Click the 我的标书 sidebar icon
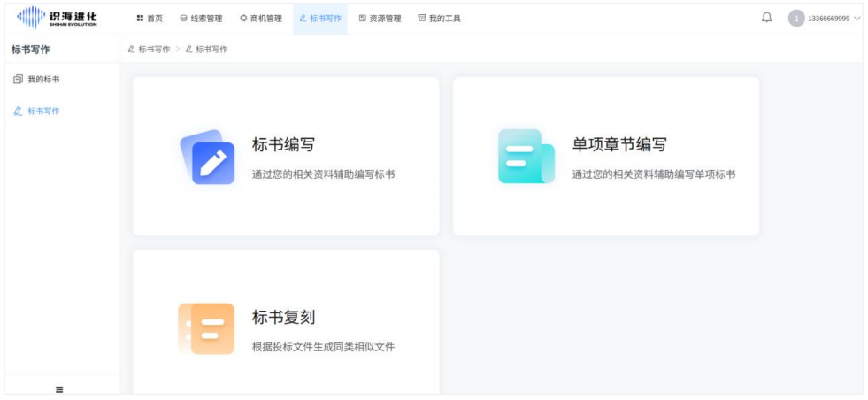This screenshot has width=868, height=400. (x=18, y=80)
